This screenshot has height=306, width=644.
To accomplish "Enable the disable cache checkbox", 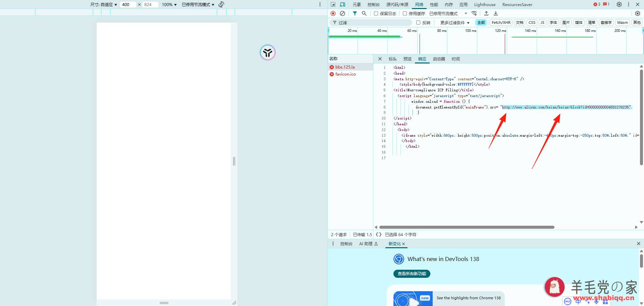I will click(x=405, y=13).
